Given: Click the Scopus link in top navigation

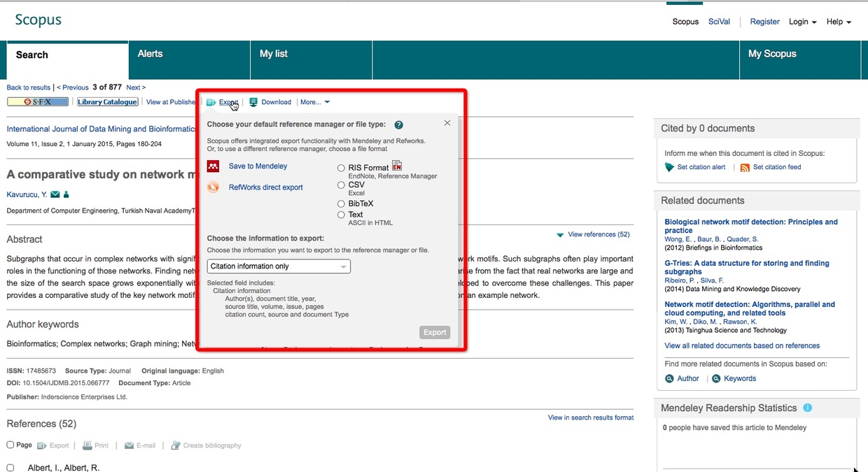Looking at the screenshot, I should (x=685, y=22).
